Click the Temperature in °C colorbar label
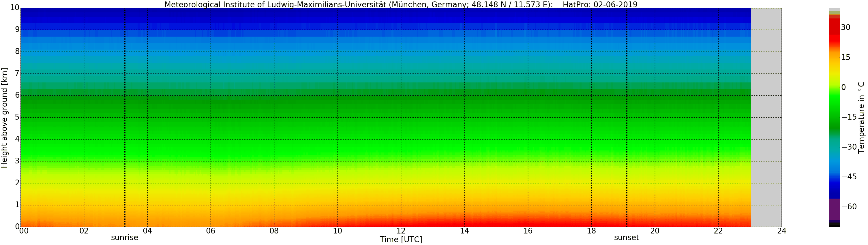The height and width of the screenshot is (245, 868). (x=861, y=117)
